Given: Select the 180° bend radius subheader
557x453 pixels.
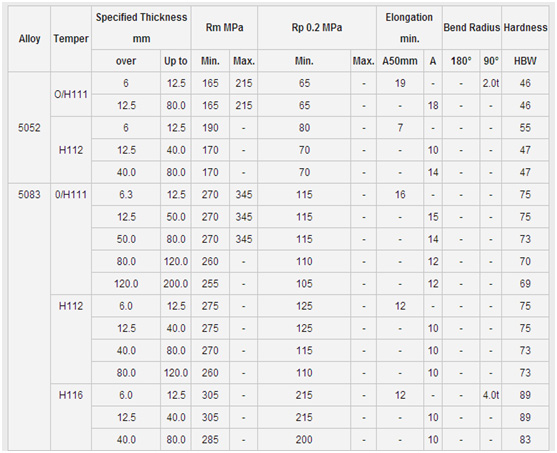Looking at the screenshot, I should 461,61.
